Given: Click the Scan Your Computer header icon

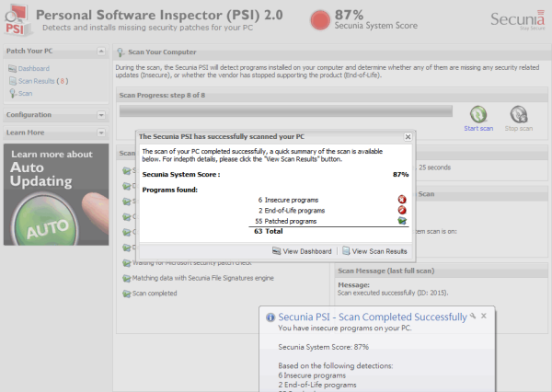Looking at the screenshot, I should coord(121,52).
